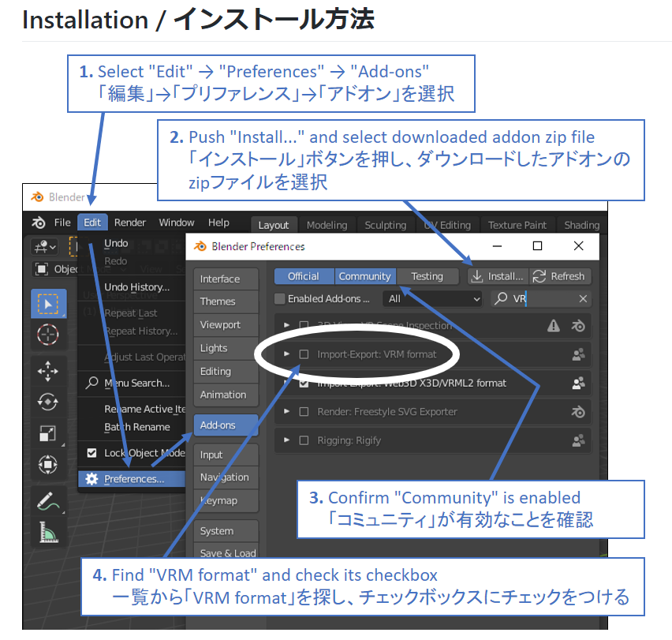Expand the 3D View add-on details

[287, 325]
